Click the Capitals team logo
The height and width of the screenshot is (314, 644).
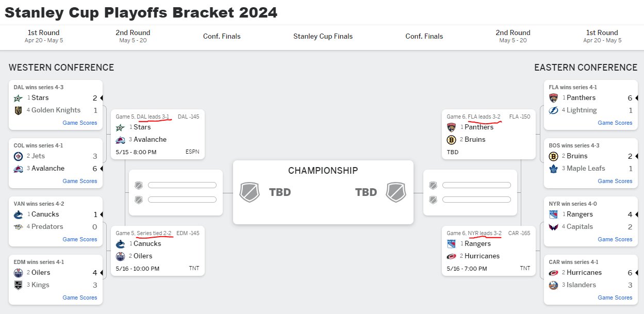coord(554,227)
